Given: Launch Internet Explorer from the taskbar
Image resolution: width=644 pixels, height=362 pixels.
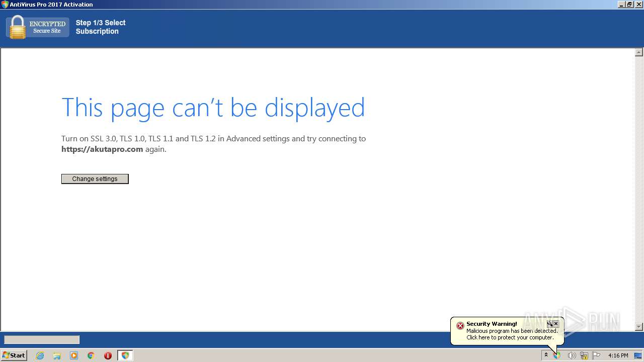Looking at the screenshot, I should click(40, 355).
